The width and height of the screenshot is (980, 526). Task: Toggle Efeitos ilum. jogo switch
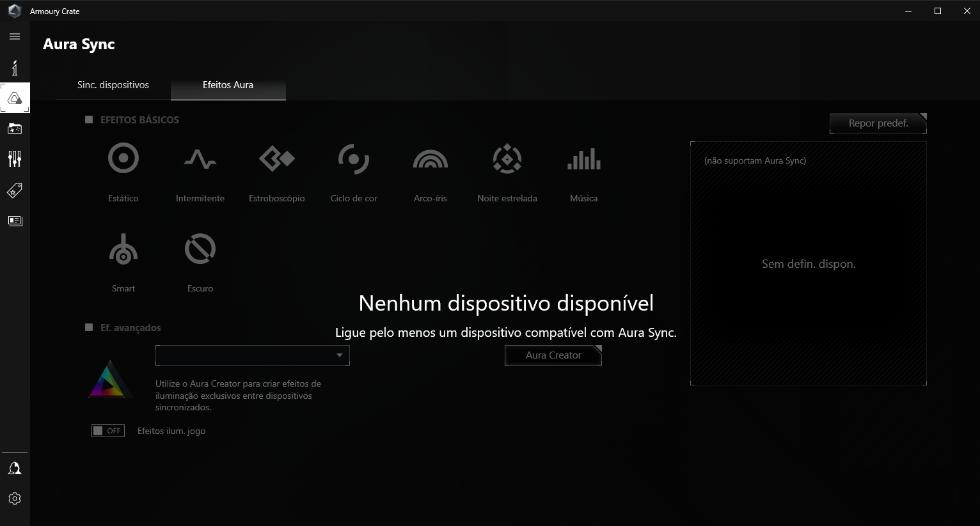point(108,431)
